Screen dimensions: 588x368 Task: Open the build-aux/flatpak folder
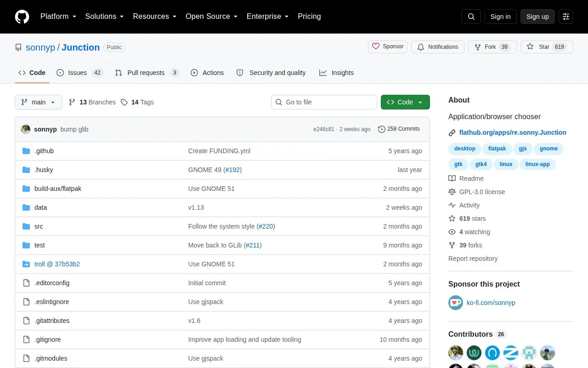[x=58, y=189]
